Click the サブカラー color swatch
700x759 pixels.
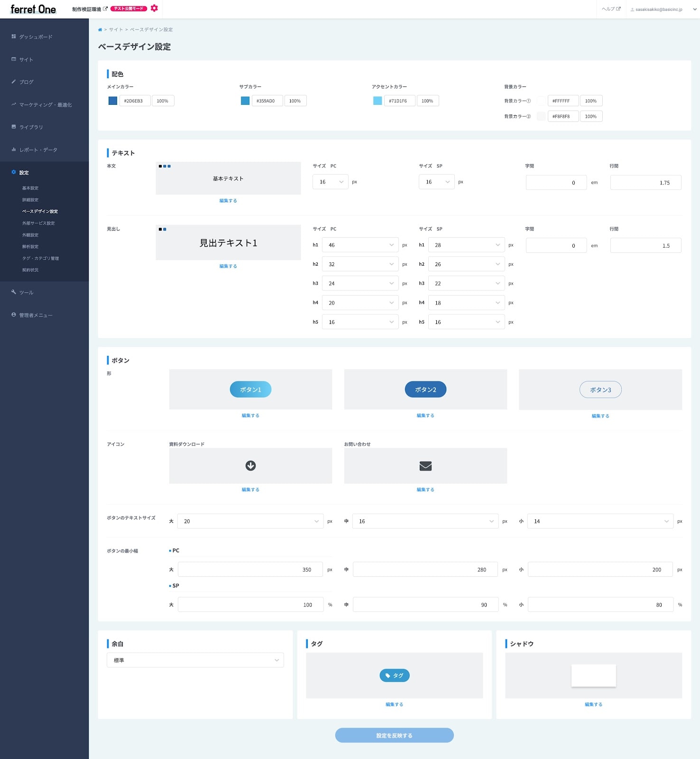point(245,101)
